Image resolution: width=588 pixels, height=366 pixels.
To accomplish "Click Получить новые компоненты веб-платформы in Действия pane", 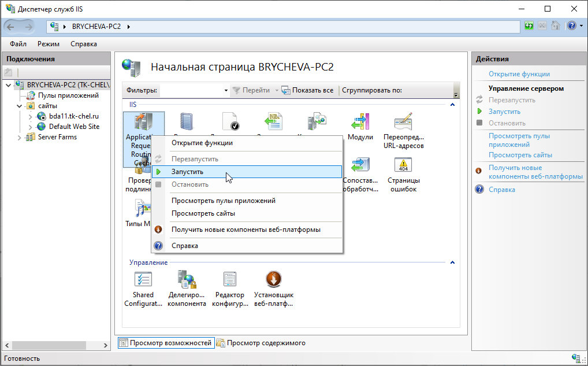I will tap(535, 172).
